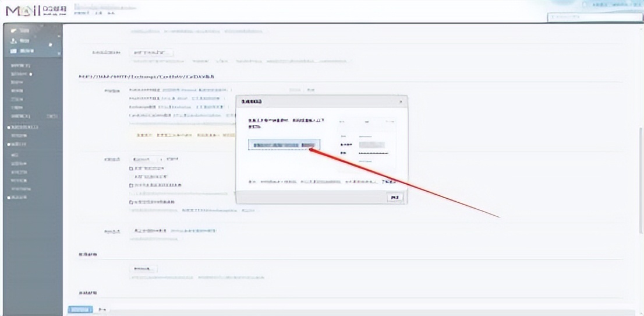Click the close button at dialog bottom

[395, 198]
